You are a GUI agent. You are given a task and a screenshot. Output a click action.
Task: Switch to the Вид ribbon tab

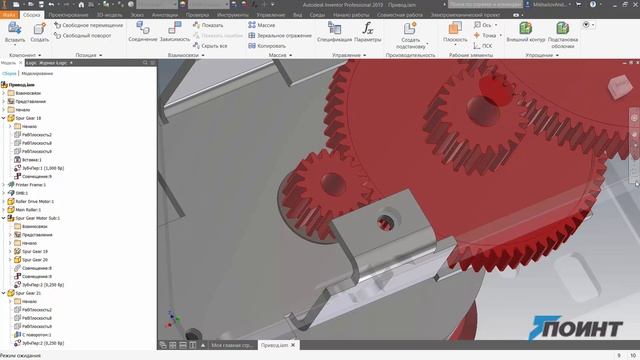(x=298, y=15)
